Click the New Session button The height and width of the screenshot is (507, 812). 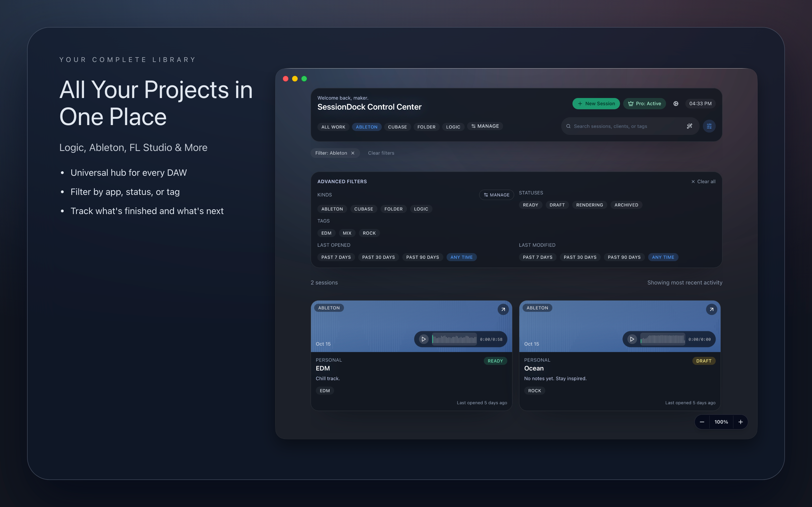[596, 104]
